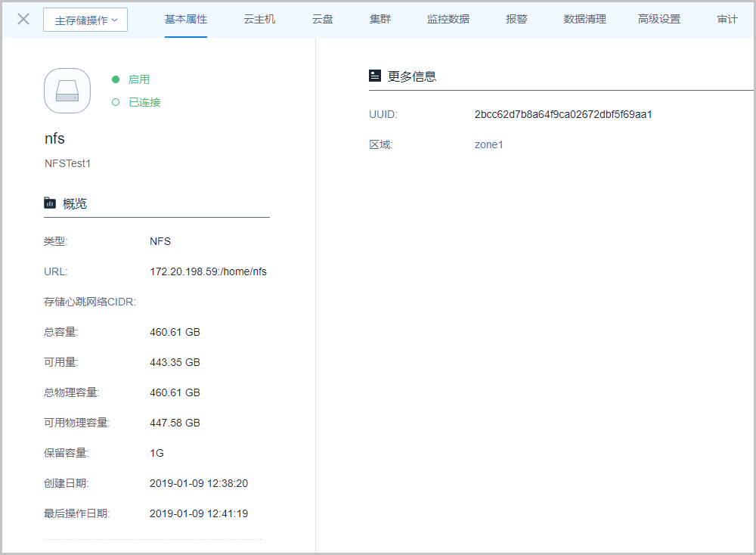Click the URL field label
756x555 pixels.
[x=56, y=271]
